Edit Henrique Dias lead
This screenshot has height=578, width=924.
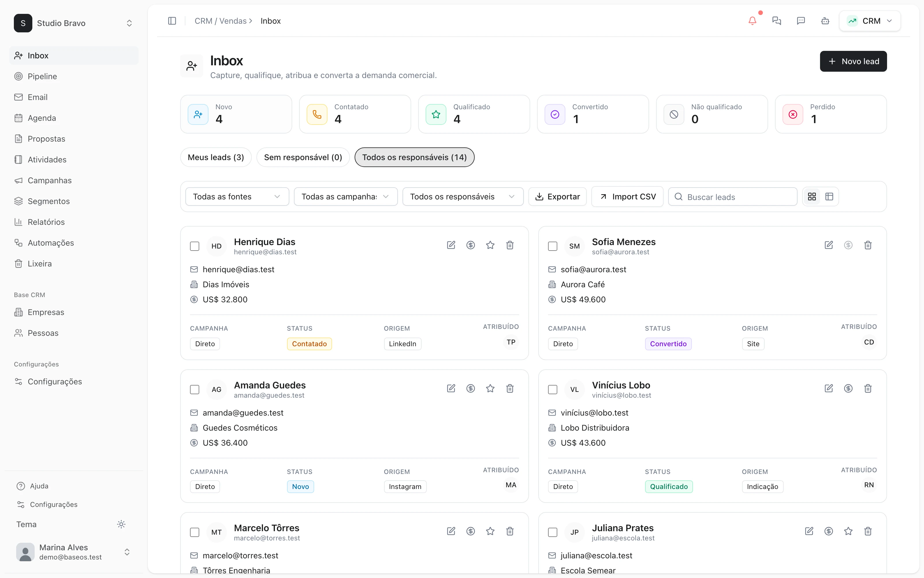(451, 245)
